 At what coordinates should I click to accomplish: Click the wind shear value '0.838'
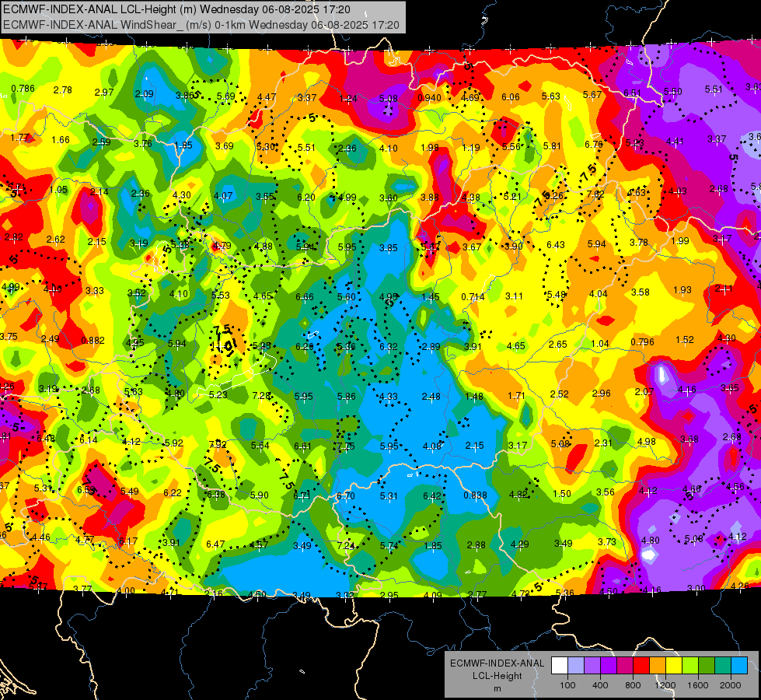[475, 495]
